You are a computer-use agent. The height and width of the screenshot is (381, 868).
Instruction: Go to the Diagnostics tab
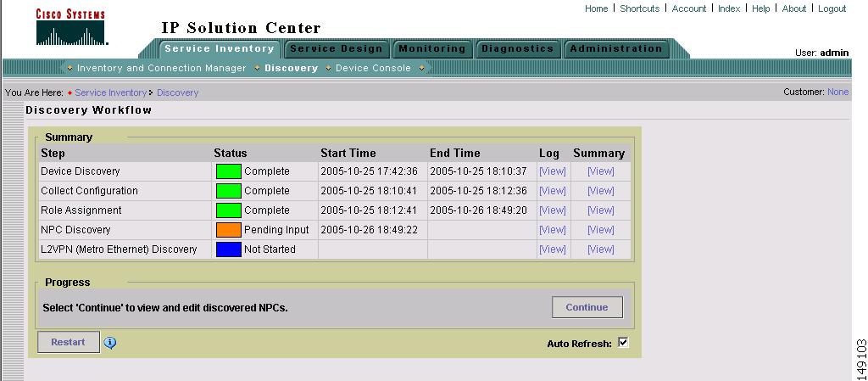[x=518, y=48]
